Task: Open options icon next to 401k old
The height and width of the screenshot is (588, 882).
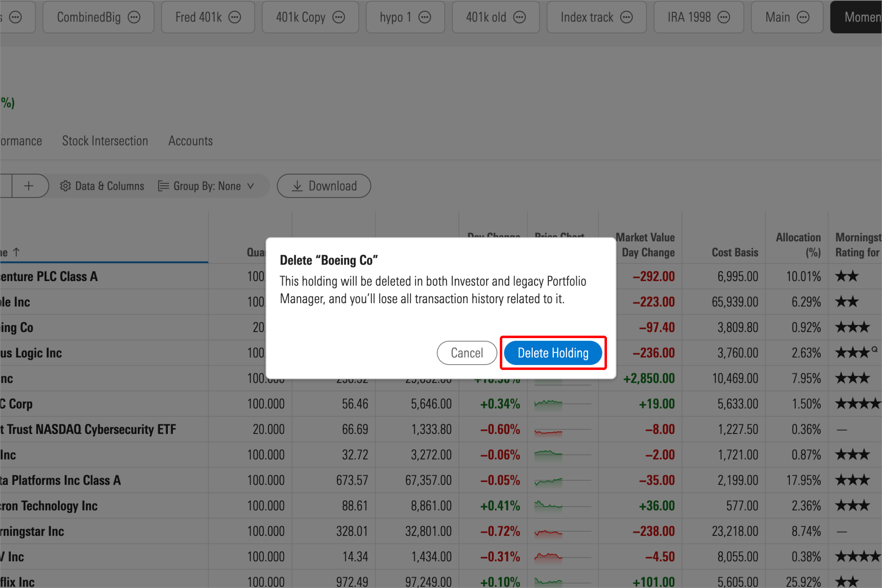Action: [x=519, y=17]
